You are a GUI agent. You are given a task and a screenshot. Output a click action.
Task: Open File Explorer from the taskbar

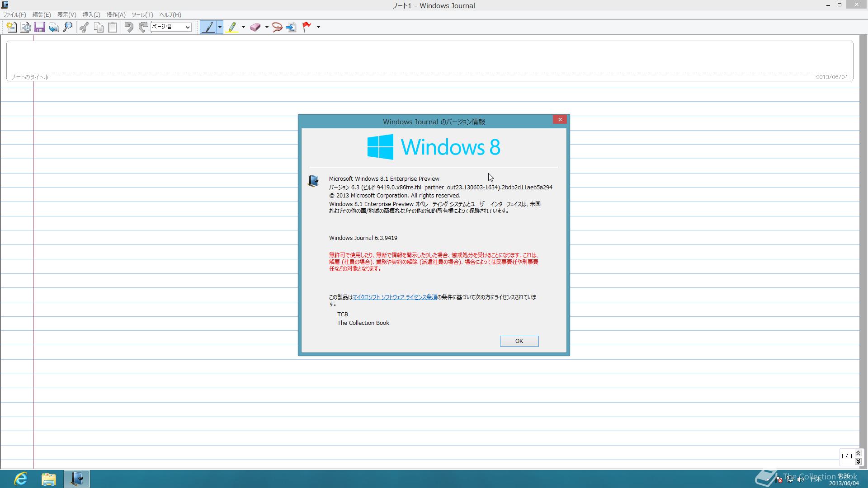(49, 479)
